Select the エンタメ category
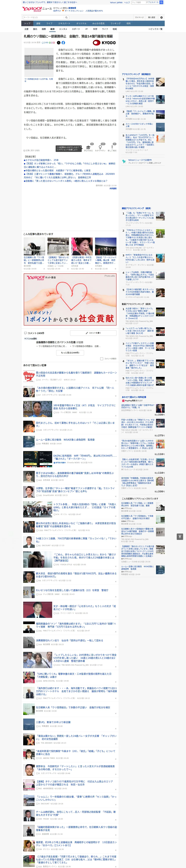The width and height of the screenshot is (186, 868). pos(63,29)
